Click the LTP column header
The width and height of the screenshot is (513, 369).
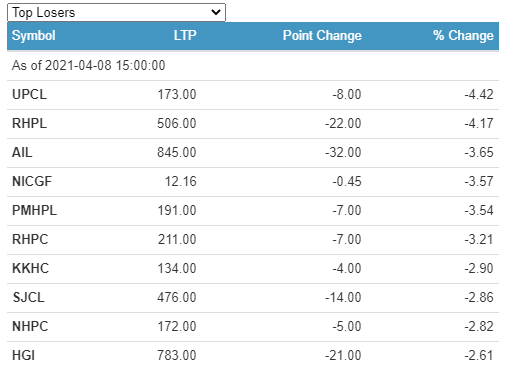coord(185,36)
